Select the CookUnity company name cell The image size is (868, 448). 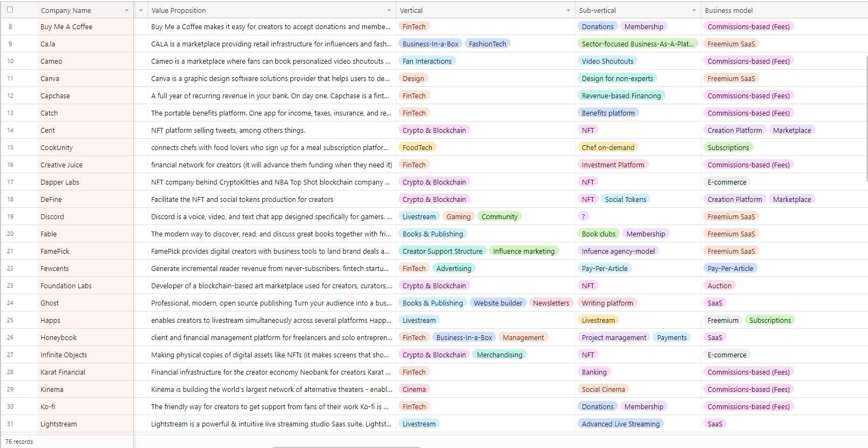(85, 147)
